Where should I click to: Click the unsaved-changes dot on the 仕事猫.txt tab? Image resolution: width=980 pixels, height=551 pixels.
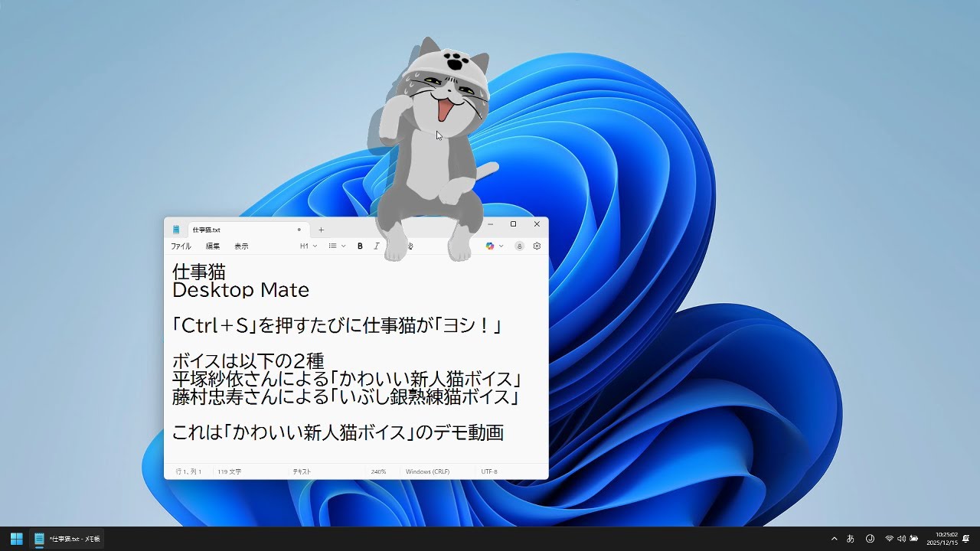[x=299, y=230]
